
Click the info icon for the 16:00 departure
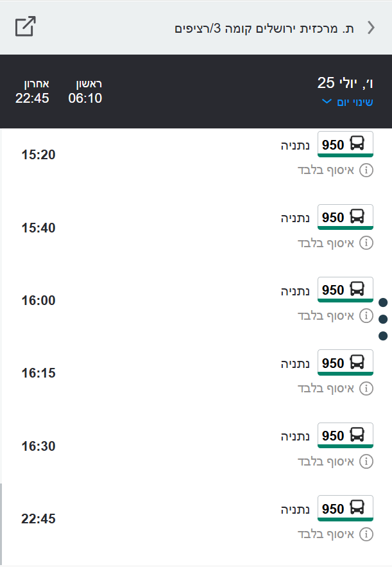tap(366, 315)
